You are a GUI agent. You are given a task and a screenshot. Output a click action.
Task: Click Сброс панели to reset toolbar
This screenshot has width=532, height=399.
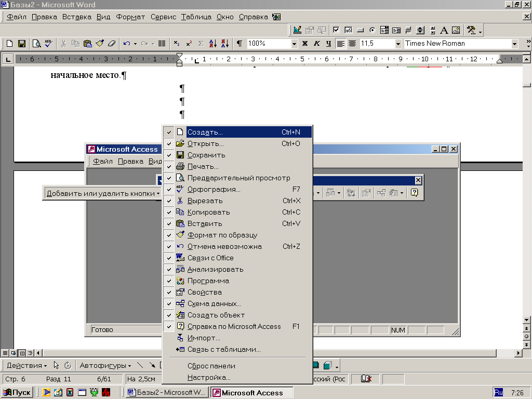237,366
